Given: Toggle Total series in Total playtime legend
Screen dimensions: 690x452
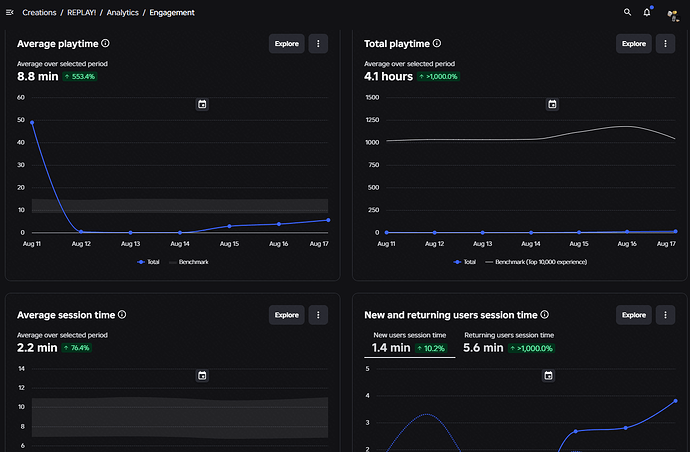Looking at the screenshot, I should pos(465,262).
